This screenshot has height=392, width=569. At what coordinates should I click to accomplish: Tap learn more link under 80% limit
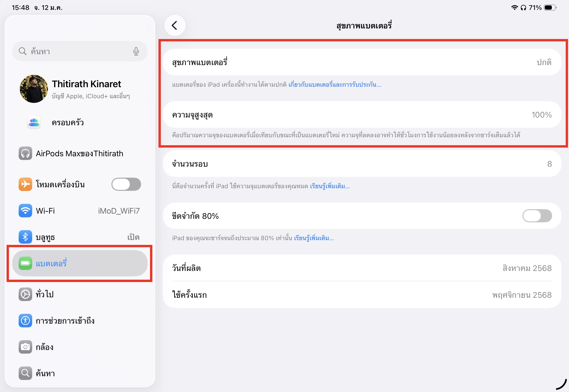tap(314, 238)
